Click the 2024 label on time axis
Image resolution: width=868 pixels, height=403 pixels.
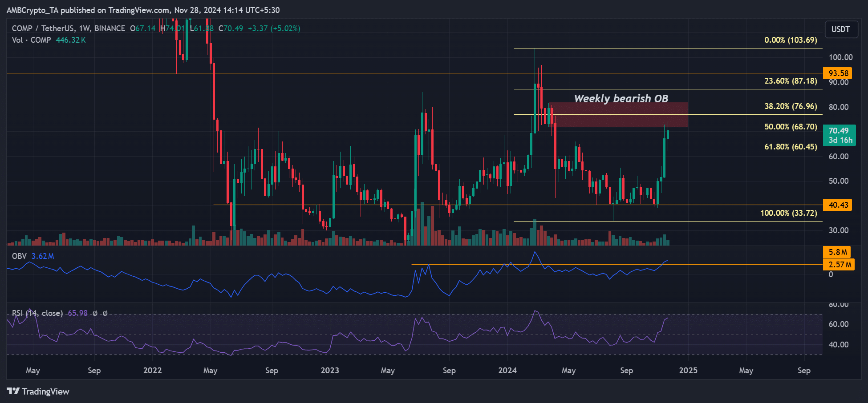(507, 371)
